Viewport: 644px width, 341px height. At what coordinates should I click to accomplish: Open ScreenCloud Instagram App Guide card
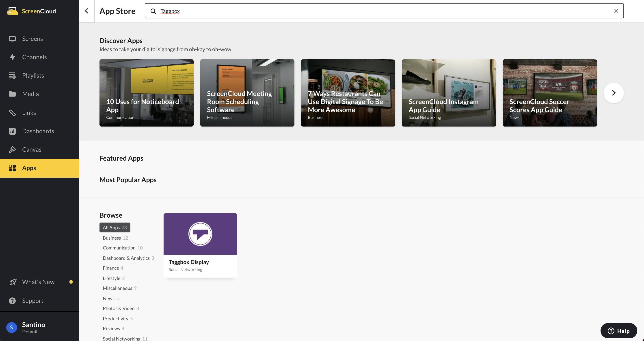(449, 93)
